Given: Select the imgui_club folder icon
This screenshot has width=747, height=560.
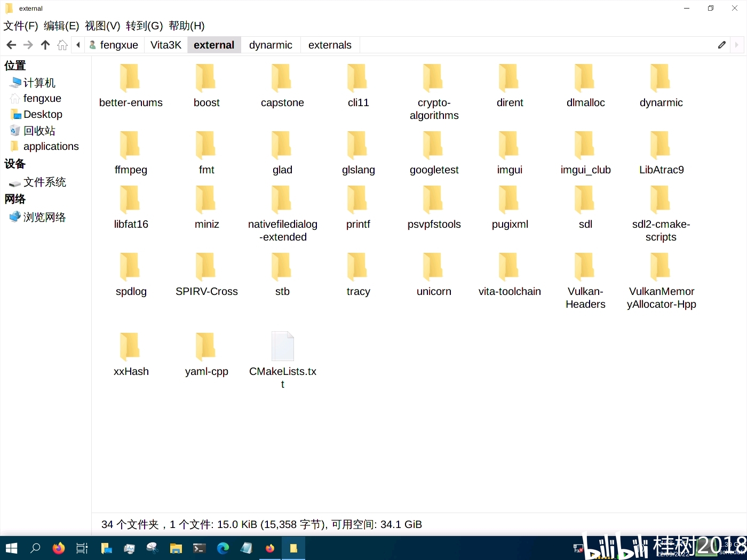Looking at the screenshot, I should (585, 145).
